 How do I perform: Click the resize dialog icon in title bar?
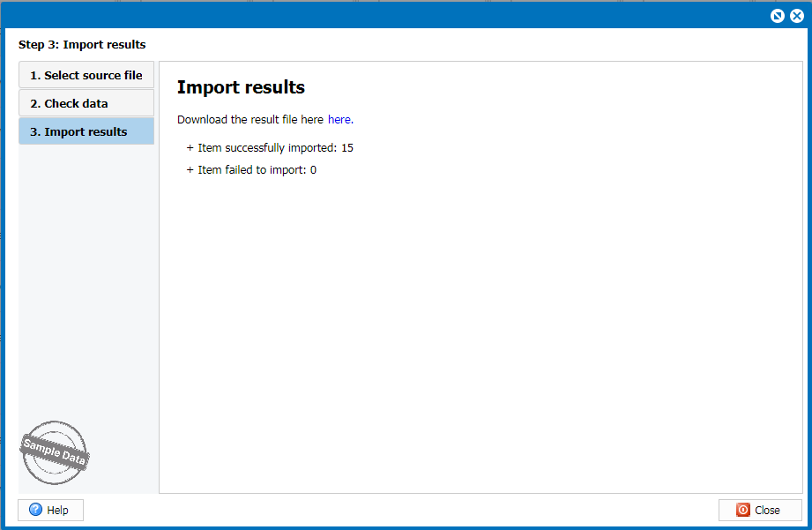click(778, 16)
